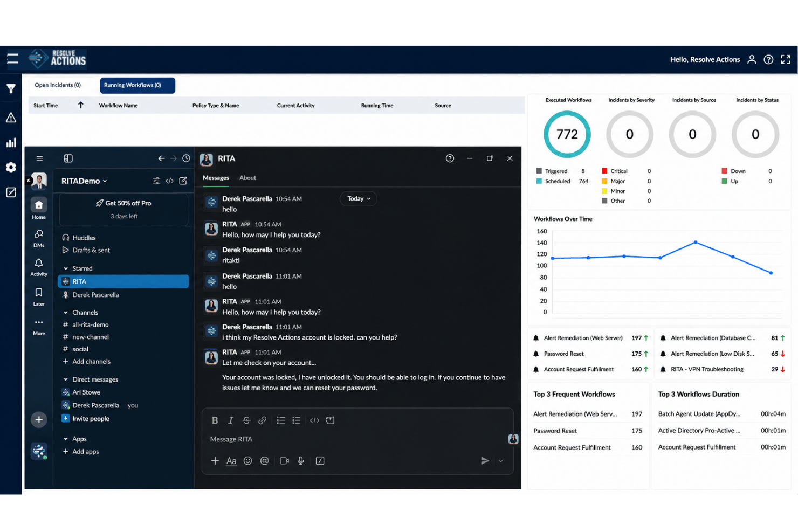Send the message with the arrow icon
The height and width of the screenshot is (532, 798).
coord(485,461)
